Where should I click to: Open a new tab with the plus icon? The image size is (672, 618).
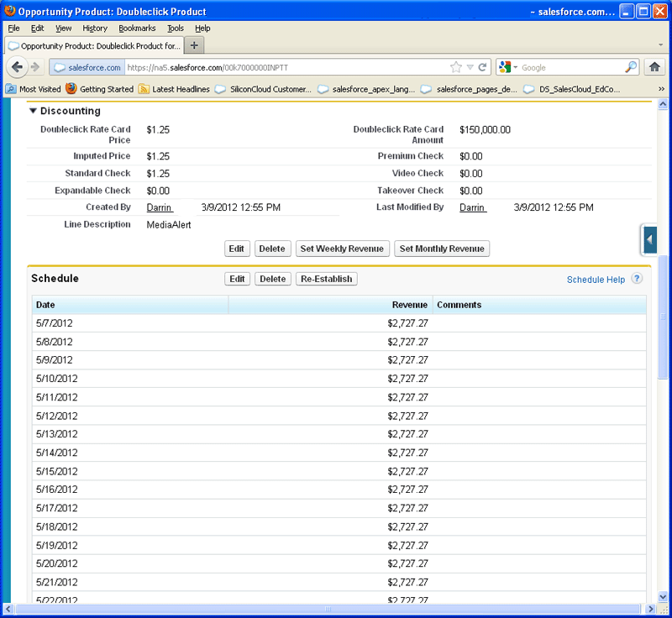coord(194,46)
